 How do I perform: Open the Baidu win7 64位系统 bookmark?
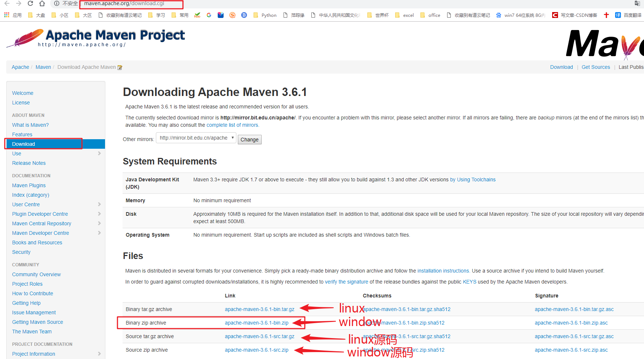click(x=521, y=15)
